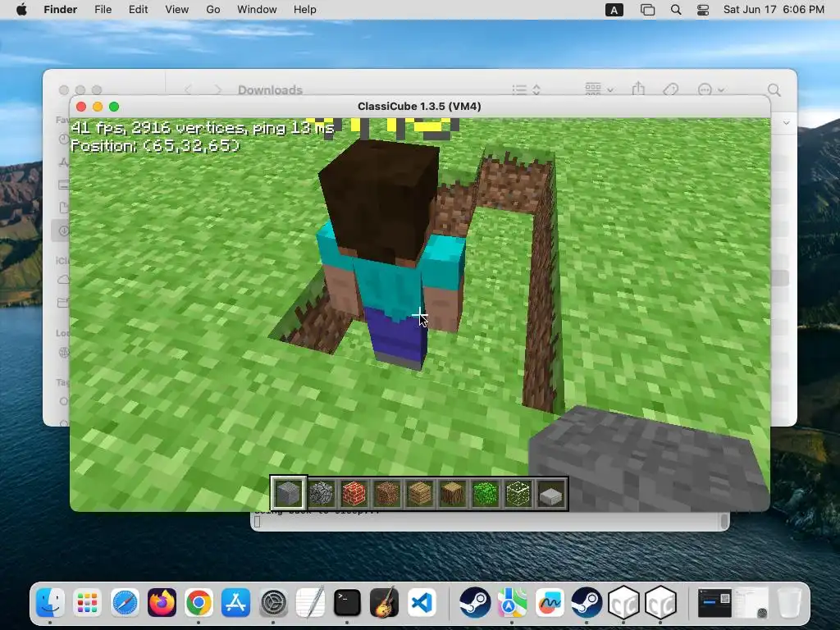
Task: Switch view mode in Finder toolbar
Action: point(526,89)
